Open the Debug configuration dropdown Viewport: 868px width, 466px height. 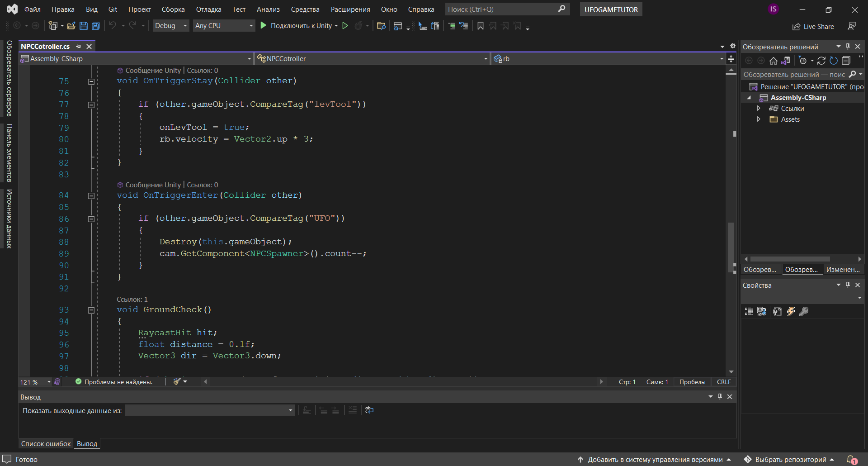coord(171,26)
